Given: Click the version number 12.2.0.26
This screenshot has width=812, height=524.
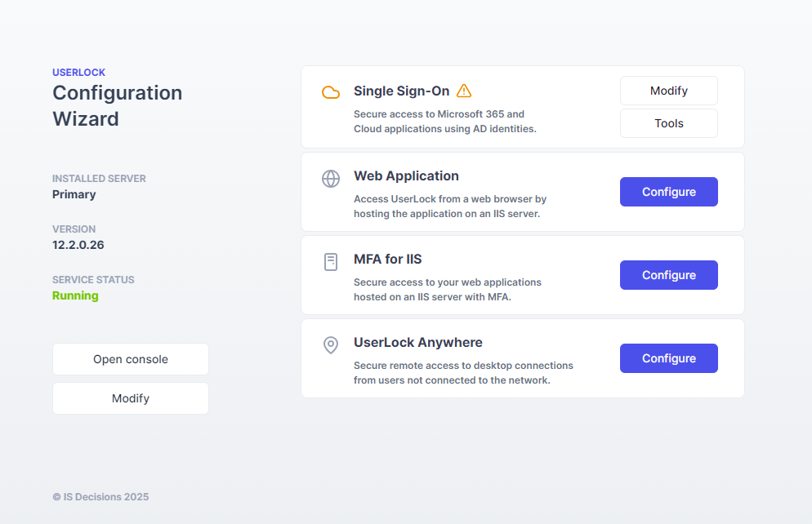Looking at the screenshot, I should 78,245.
